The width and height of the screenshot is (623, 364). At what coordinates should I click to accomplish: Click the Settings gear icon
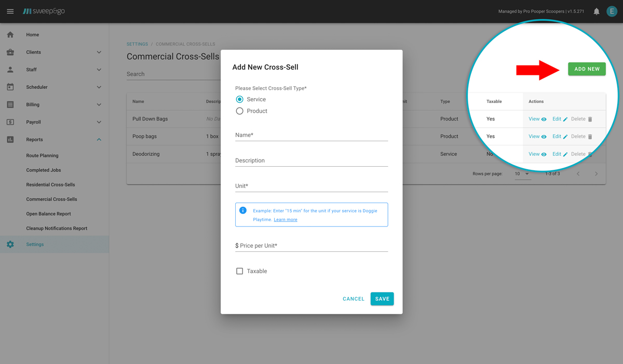coord(10,245)
